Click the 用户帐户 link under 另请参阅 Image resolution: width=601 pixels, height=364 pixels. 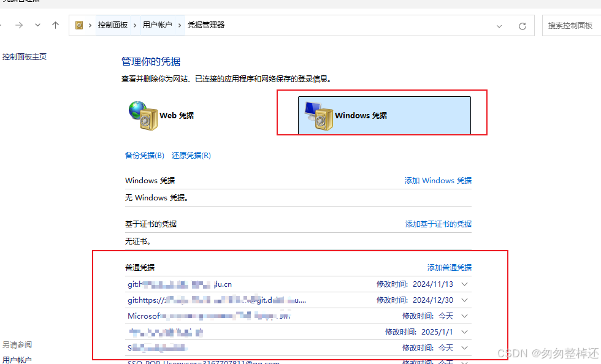point(17,360)
